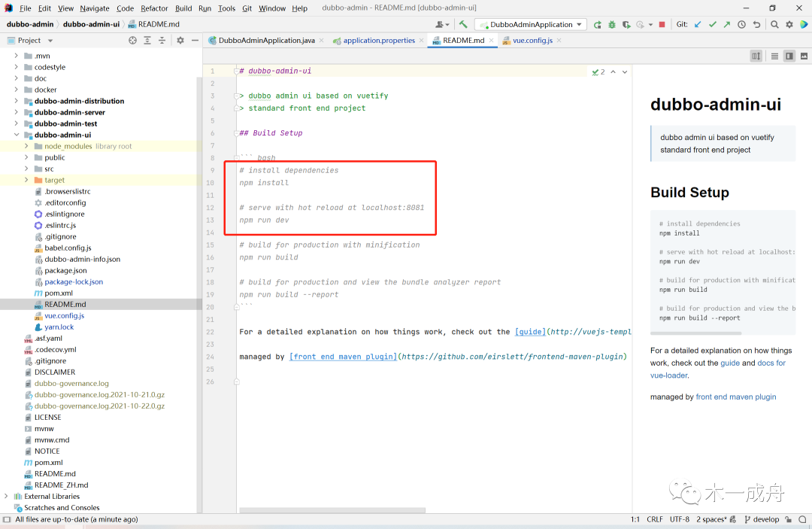The width and height of the screenshot is (812, 529).
Task: Expand the target folder
Action: tap(26, 180)
